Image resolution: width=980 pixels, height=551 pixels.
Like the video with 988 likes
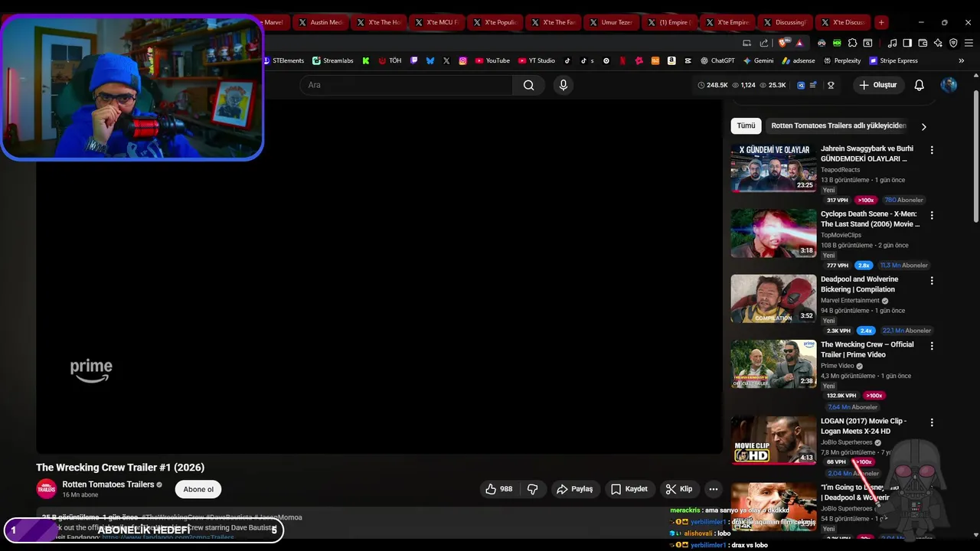(498, 489)
